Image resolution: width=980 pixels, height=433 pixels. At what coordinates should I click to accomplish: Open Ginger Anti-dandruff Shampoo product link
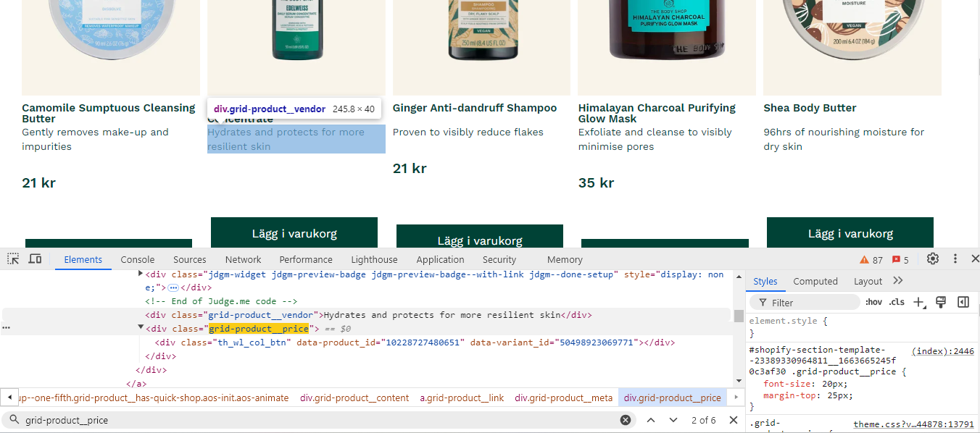coord(475,108)
